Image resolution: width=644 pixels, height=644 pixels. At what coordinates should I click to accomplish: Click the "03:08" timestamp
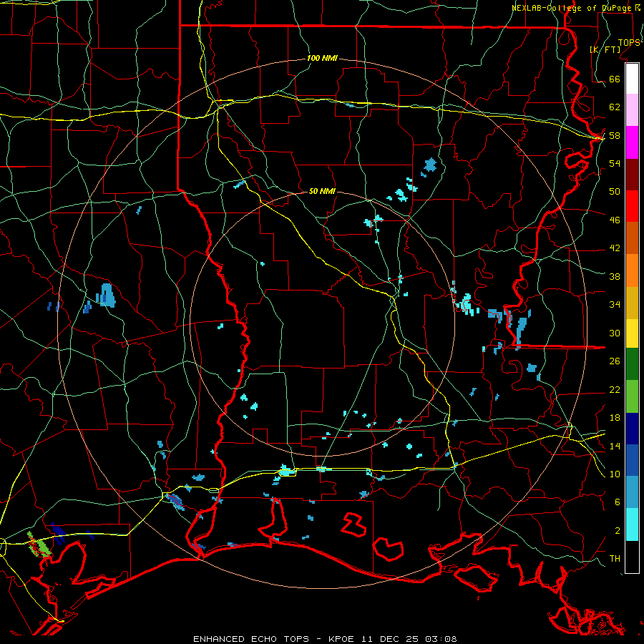pyautogui.click(x=441, y=639)
